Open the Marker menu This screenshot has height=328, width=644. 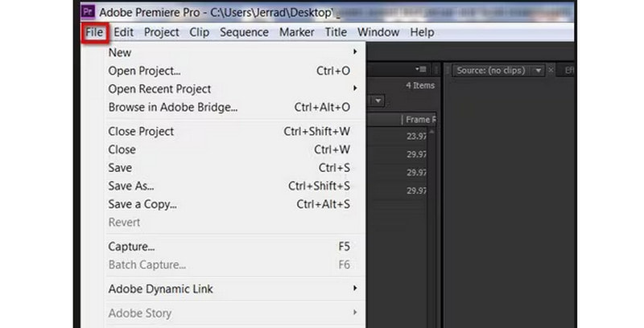pos(296,32)
